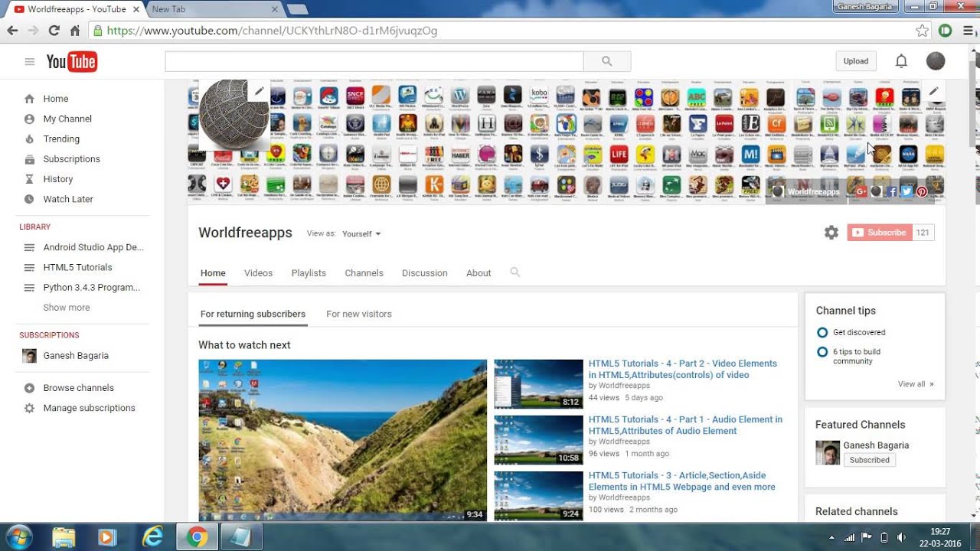Click the Chrome address bar URL

(x=272, y=31)
